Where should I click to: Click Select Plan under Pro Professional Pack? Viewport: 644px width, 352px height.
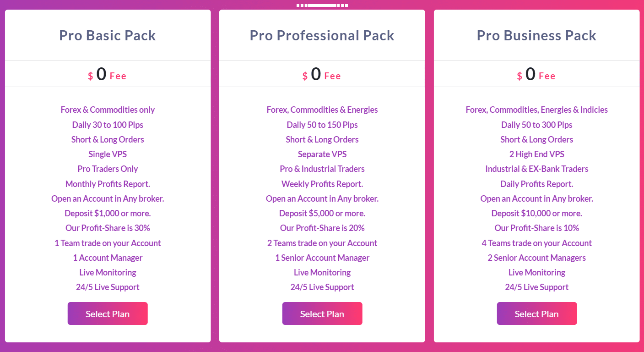tap(322, 313)
